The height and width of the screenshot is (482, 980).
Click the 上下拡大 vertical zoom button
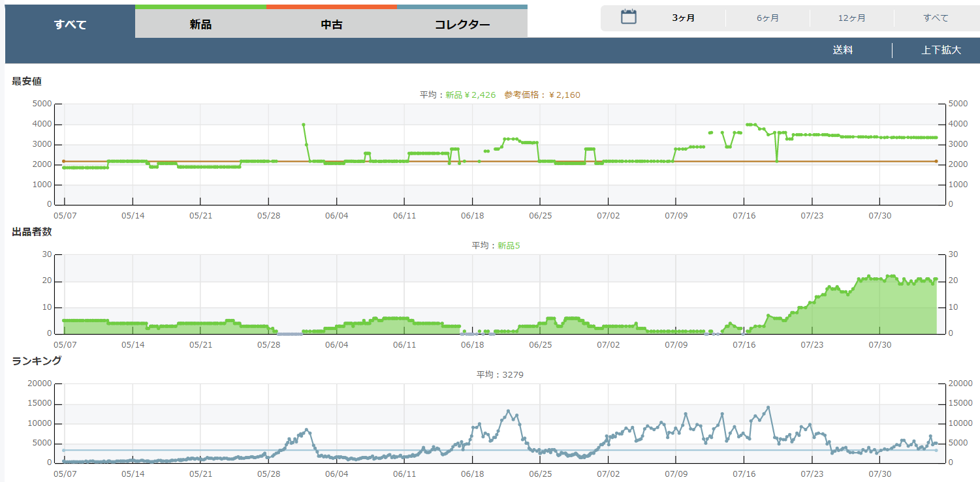coord(941,50)
